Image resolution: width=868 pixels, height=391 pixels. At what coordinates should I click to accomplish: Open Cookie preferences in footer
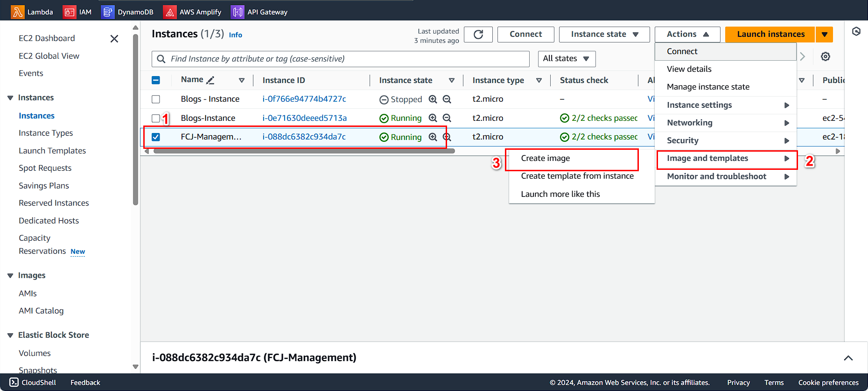pyautogui.click(x=828, y=383)
